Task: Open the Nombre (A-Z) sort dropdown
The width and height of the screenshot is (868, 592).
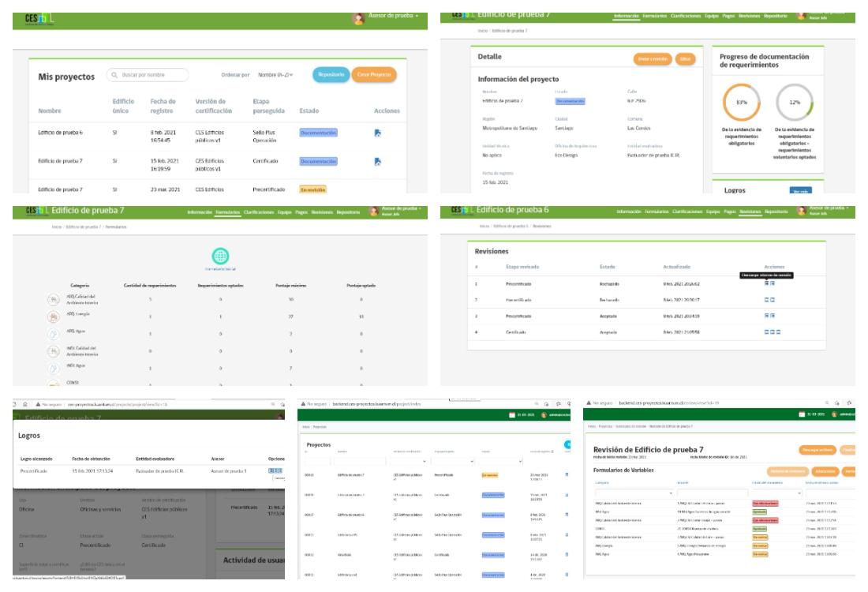Action: [275, 75]
